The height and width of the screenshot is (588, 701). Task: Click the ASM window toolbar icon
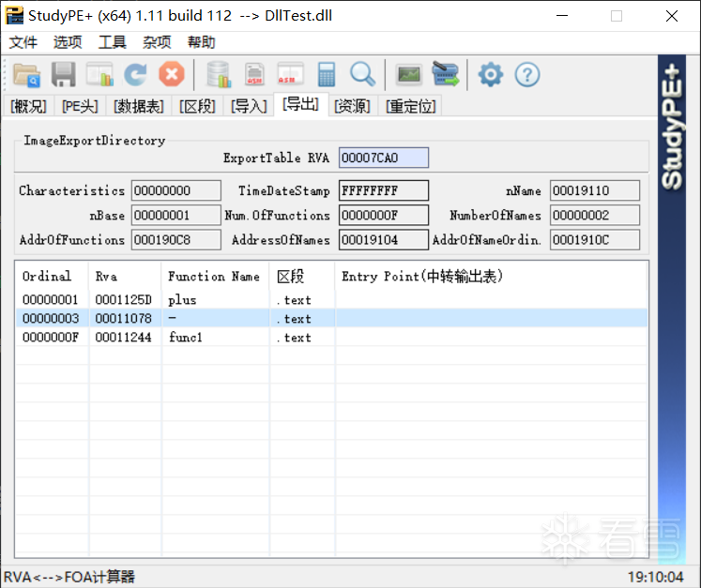pos(290,75)
